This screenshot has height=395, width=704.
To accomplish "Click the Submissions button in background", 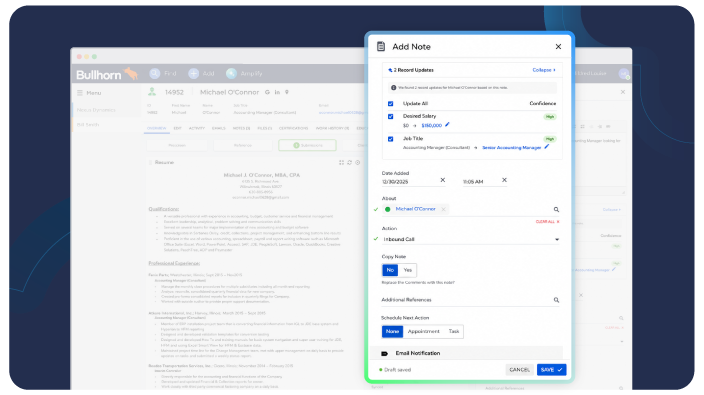I will pos(308,145).
